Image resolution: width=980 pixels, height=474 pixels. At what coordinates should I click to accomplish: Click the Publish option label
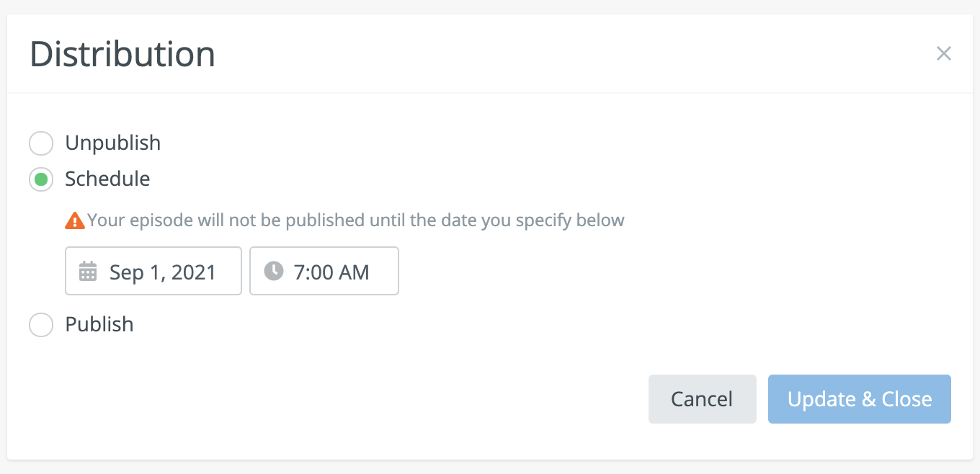coord(99,324)
